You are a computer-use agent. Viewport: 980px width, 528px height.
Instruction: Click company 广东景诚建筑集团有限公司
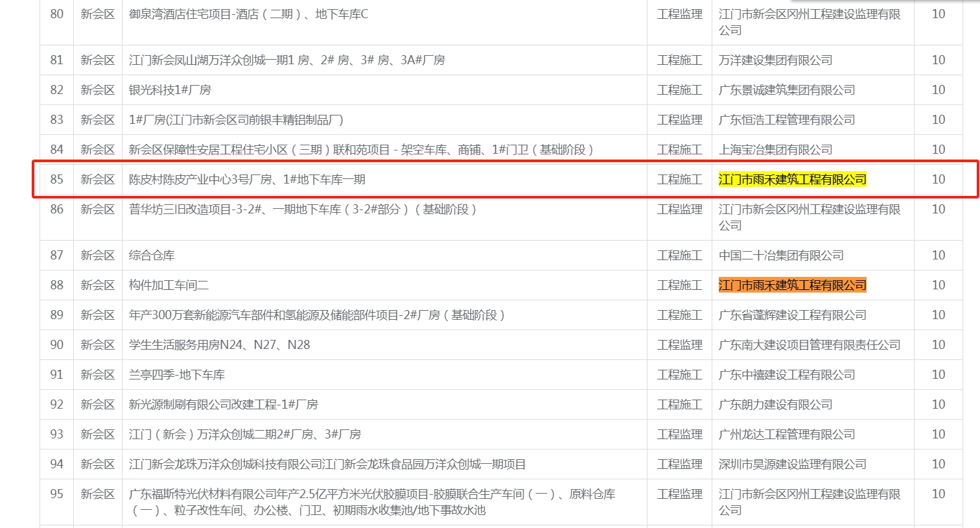coord(787,90)
